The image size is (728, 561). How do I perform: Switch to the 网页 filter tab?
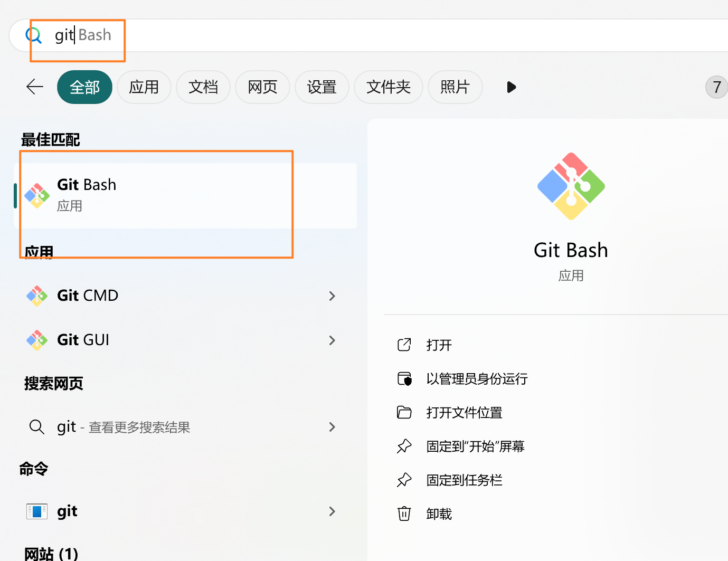coord(262,87)
